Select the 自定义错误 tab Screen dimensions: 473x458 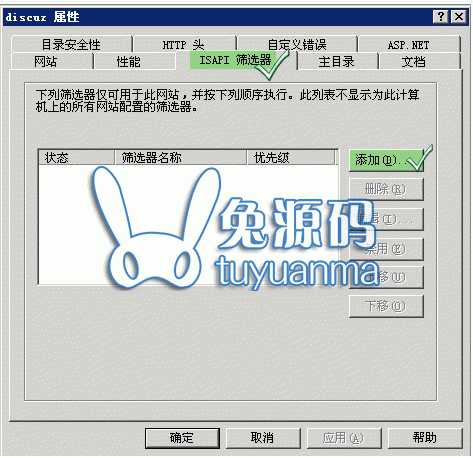click(297, 44)
